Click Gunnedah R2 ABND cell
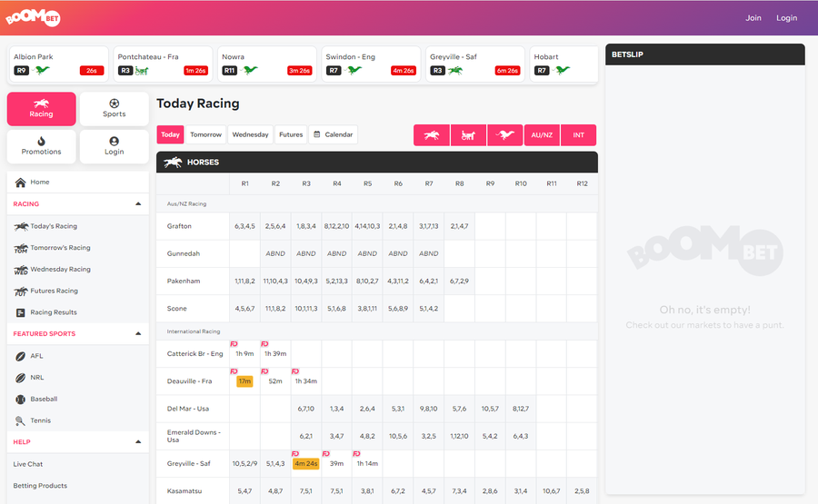The height and width of the screenshot is (504, 818). tap(275, 253)
